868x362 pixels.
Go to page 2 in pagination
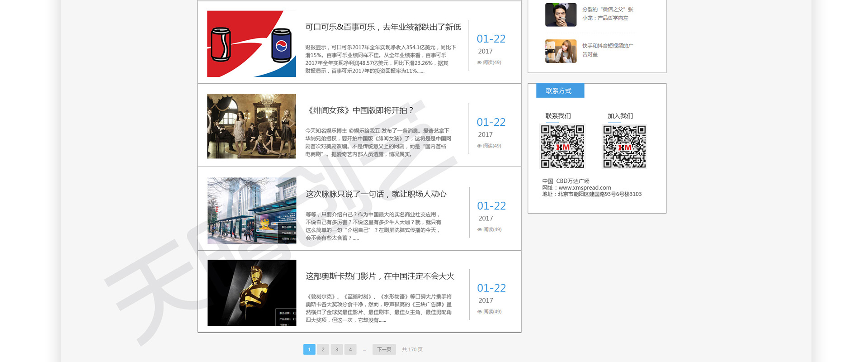click(x=323, y=349)
